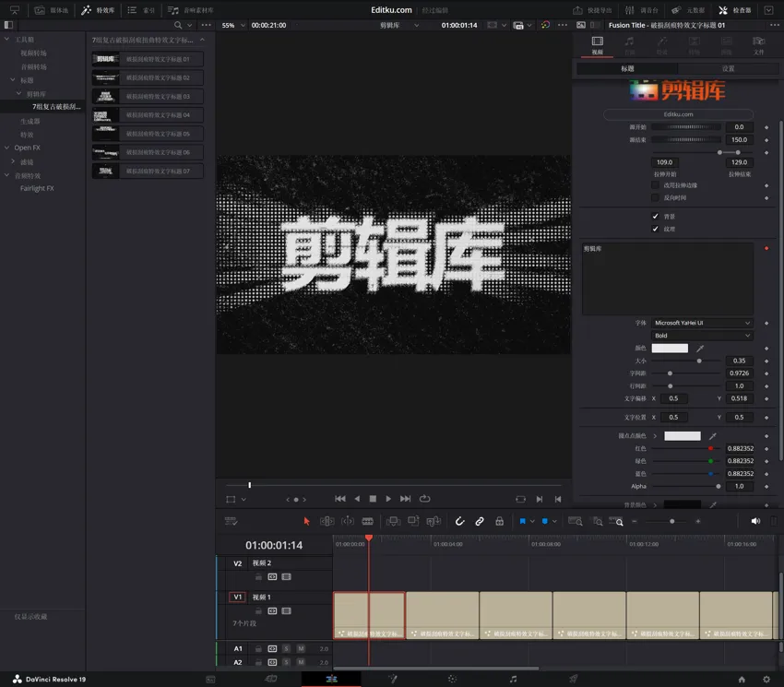Lock video track V2
The height and width of the screenshot is (687, 784).
[258, 577]
